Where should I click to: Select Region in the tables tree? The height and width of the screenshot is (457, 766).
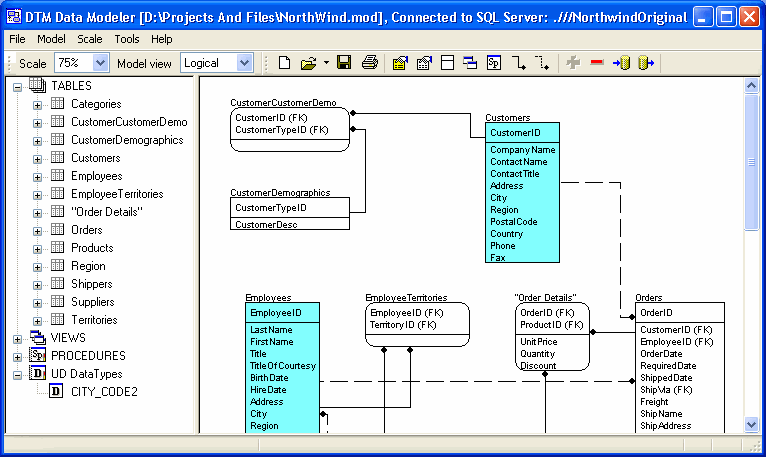[88, 266]
